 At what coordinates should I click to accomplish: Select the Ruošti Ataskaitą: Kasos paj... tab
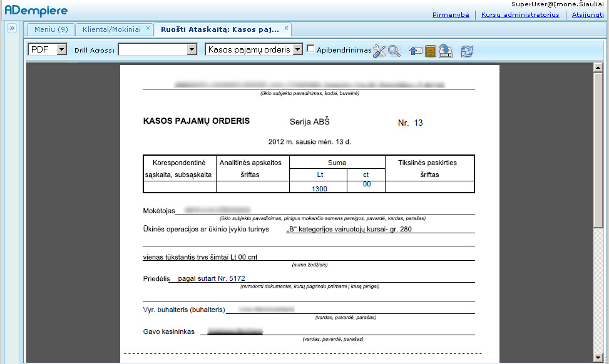(x=220, y=29)
